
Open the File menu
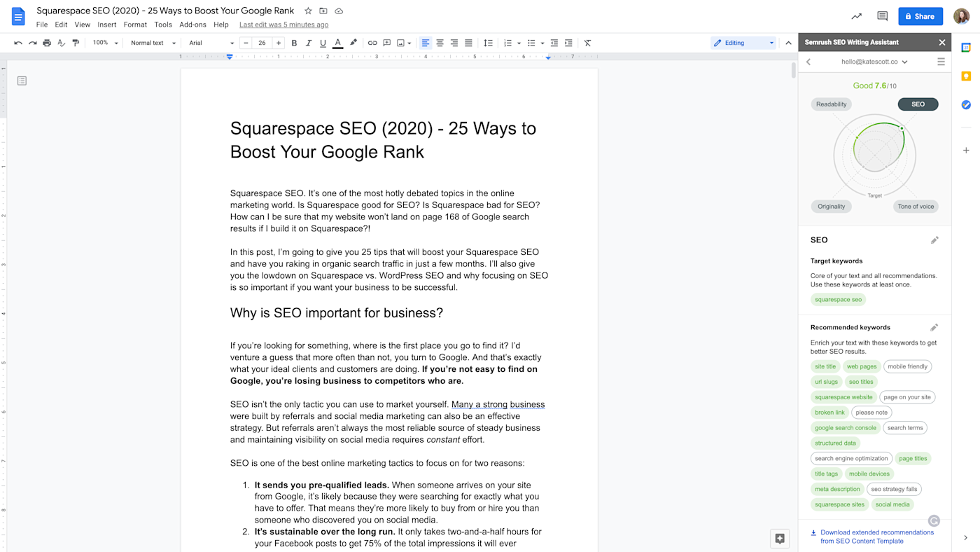click(42, 25)
